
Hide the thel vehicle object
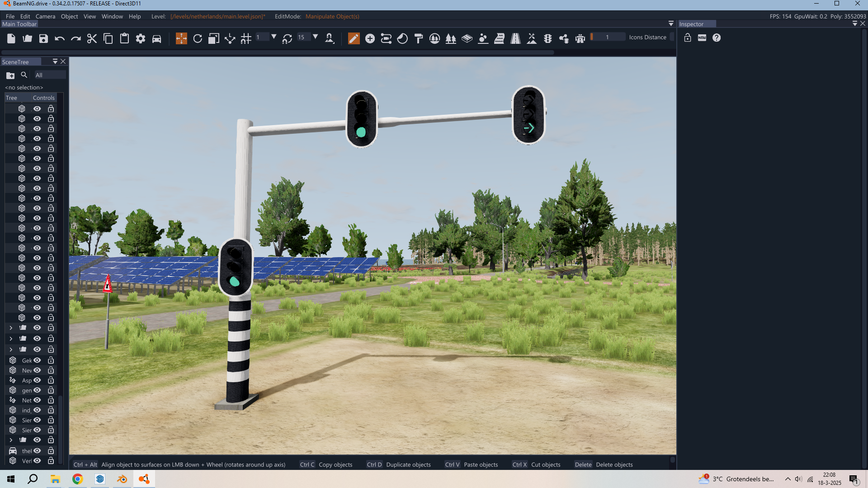tap(37, 450)
